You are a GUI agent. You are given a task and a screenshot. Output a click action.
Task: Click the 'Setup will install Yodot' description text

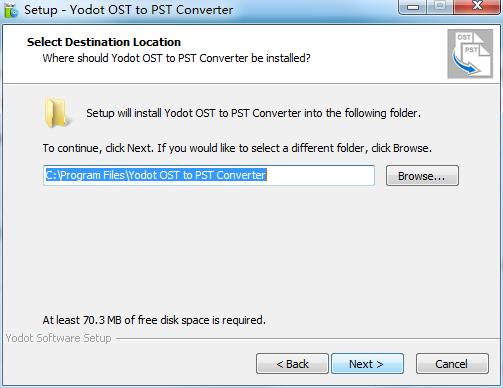253,113
